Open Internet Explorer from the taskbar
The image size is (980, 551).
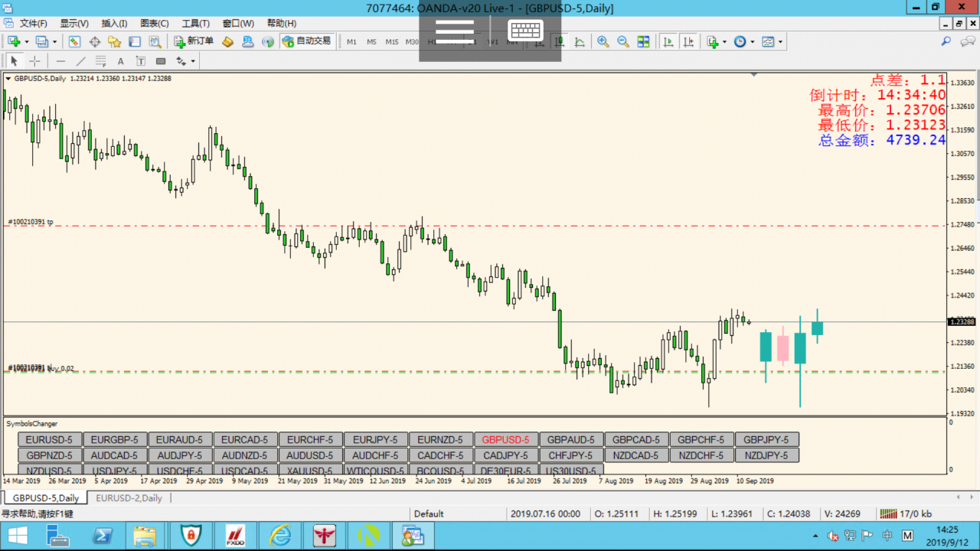(x=280, y=536)
